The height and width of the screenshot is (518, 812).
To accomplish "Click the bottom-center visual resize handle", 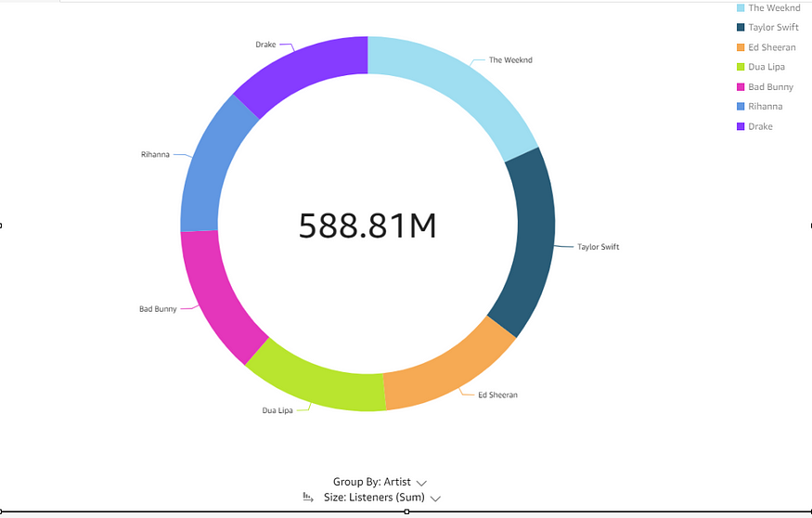I will click(406, 512).
